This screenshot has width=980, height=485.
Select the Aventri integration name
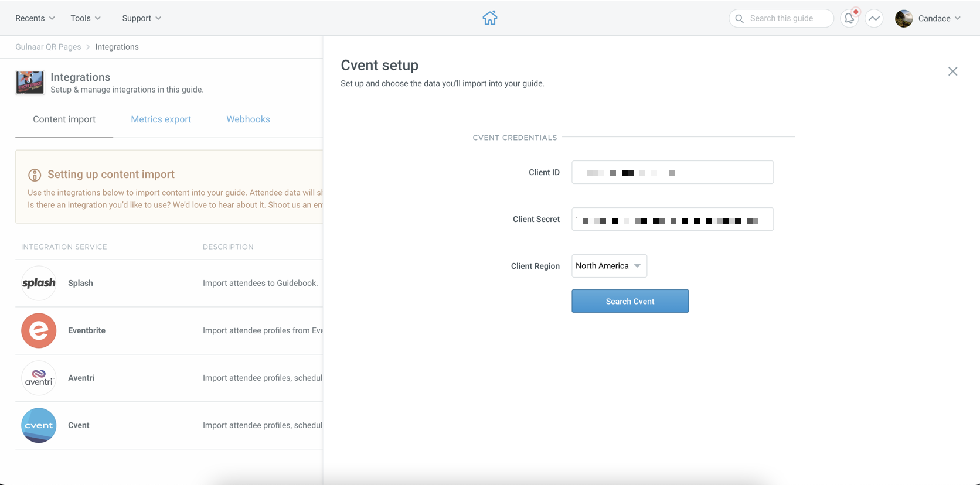pyautogui.click(x=81, y=378)
